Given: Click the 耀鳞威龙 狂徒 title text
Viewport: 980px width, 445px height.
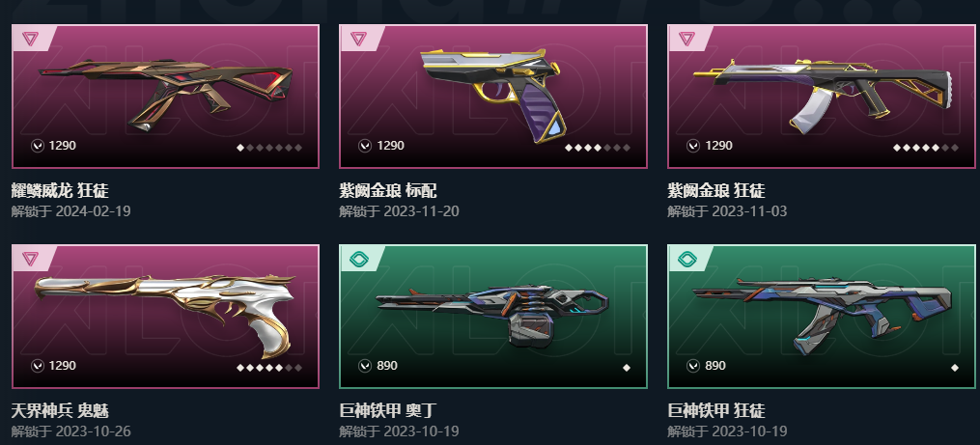Looking at the screenshot, I should tap(60, 190).
